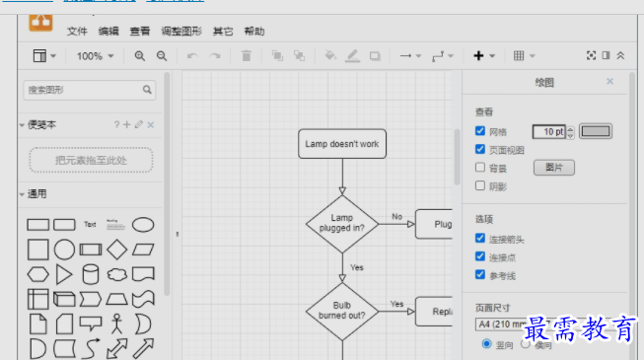Click the 图片 background image button

(554, 168)
